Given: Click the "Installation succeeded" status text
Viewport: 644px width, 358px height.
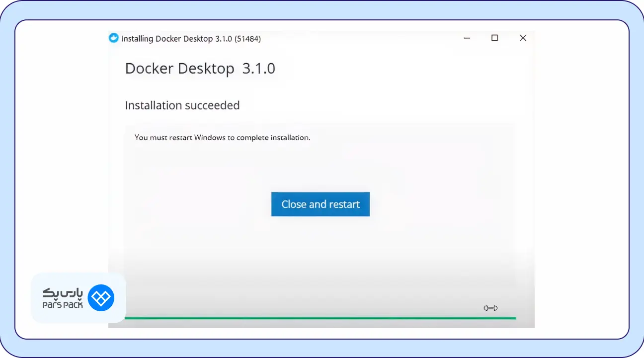Looking at the screenshot, I should point(182,105).
